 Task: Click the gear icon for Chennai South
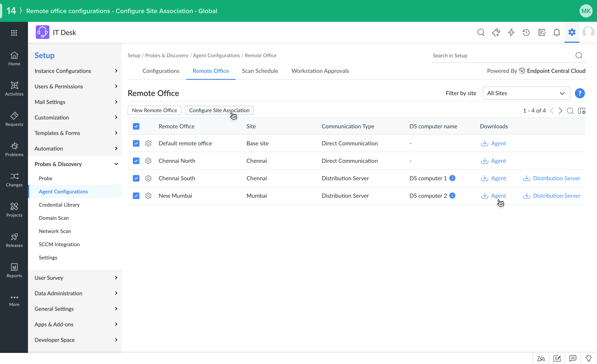click(x=148, y=178)
